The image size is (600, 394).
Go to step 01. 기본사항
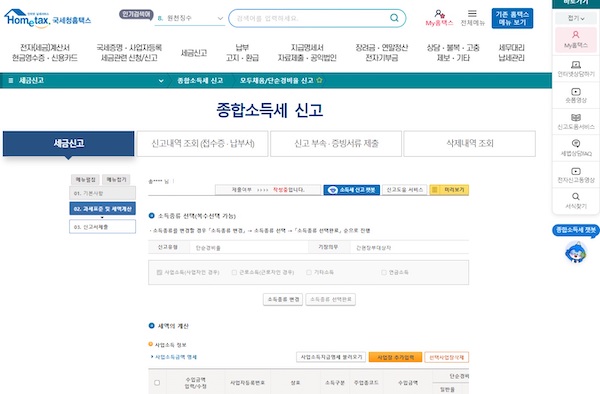coord(102,193)
